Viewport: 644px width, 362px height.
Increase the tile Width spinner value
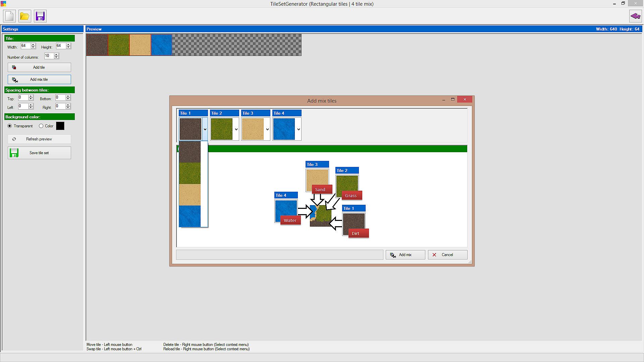[33, 44]
